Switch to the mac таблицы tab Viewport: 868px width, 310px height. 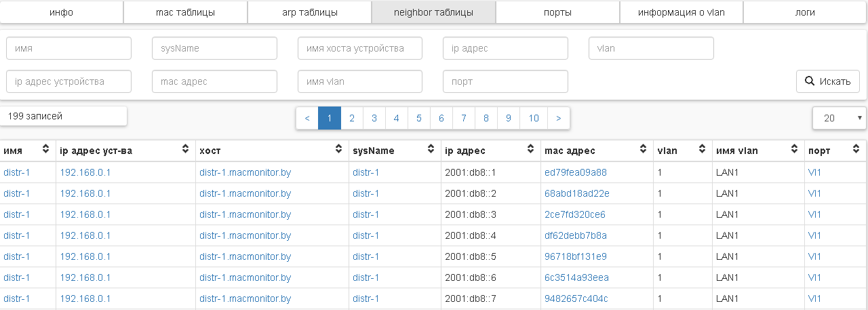pyautogui.click(x=185, y=12)
